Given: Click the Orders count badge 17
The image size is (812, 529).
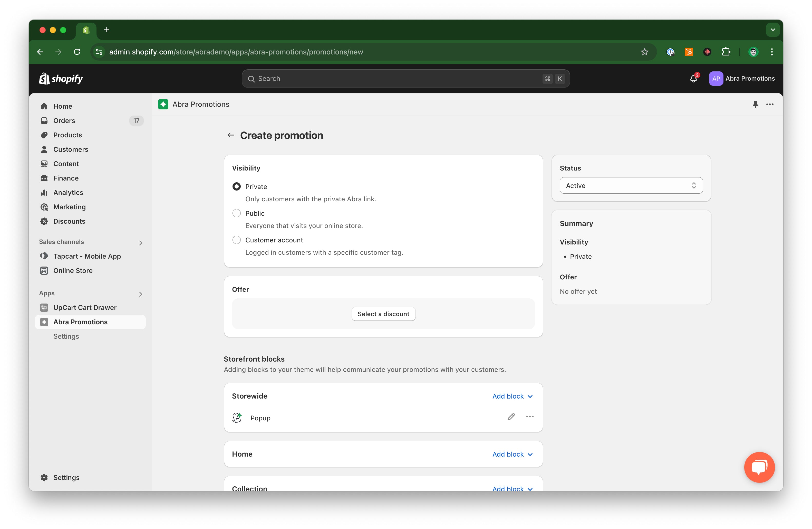Looking at the screenshot, I should 136,120.
